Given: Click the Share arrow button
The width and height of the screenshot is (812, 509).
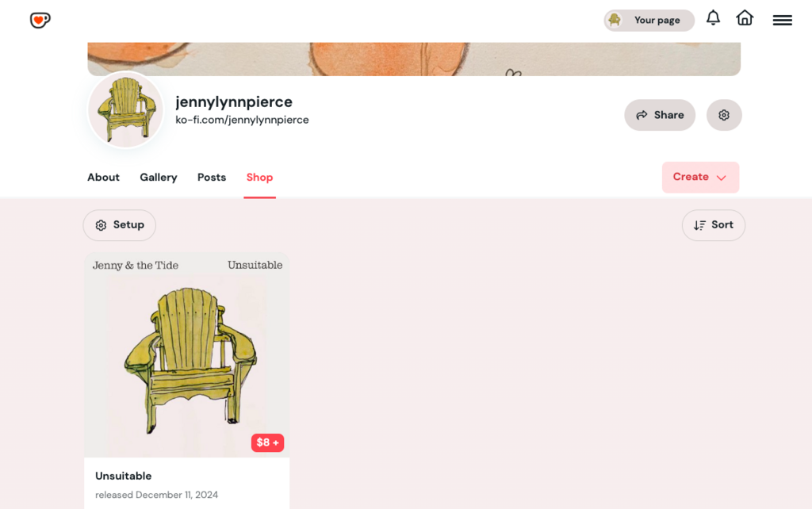Looking at the screenshot, I should coord(660,115).
